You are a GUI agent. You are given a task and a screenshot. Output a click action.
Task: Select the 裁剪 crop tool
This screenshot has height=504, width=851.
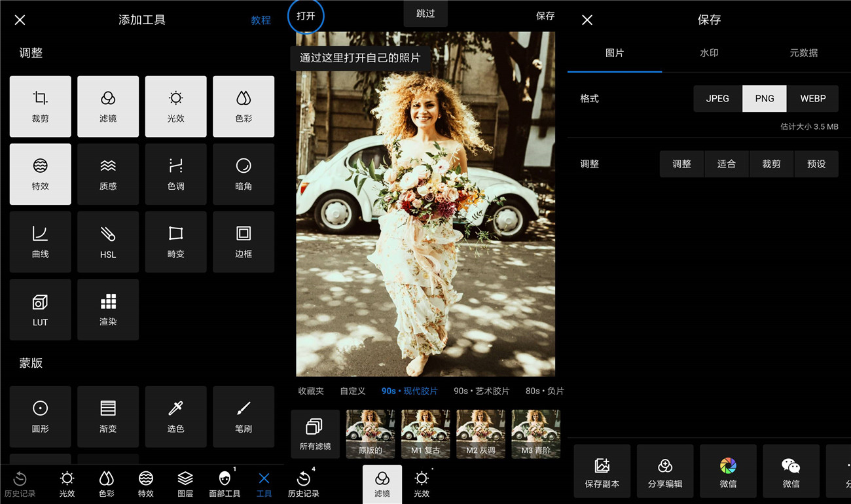coord(40,106)
